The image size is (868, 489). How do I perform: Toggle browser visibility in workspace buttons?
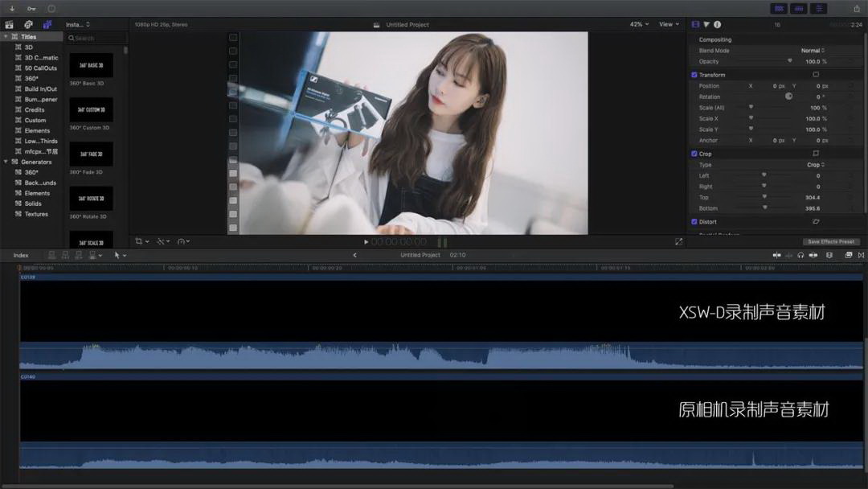[779, 8]
